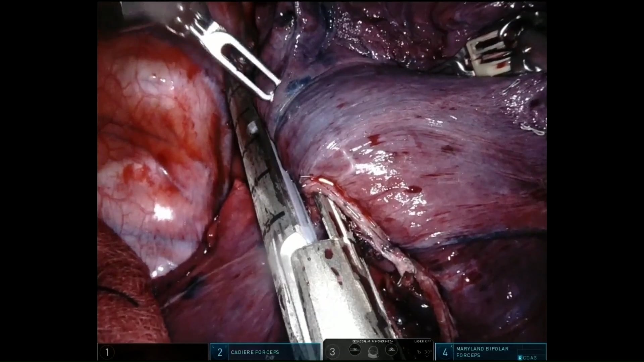Click the R badge beside COAG

click(x=520, y=358)
